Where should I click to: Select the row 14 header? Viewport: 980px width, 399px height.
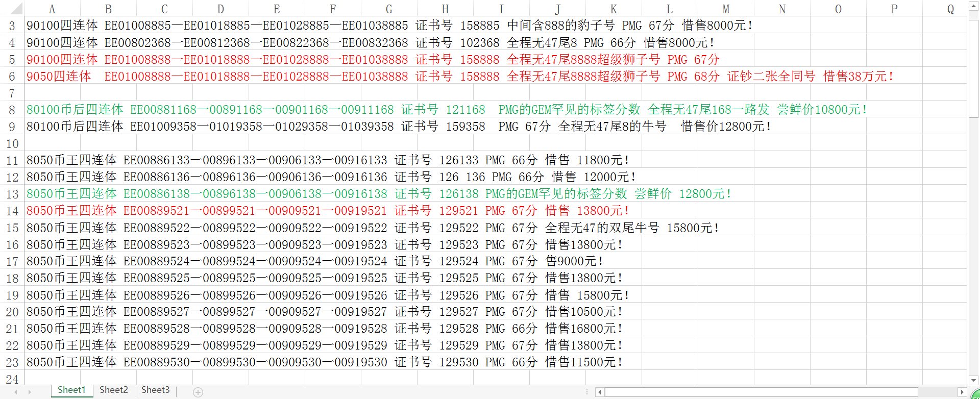(12, 211)
